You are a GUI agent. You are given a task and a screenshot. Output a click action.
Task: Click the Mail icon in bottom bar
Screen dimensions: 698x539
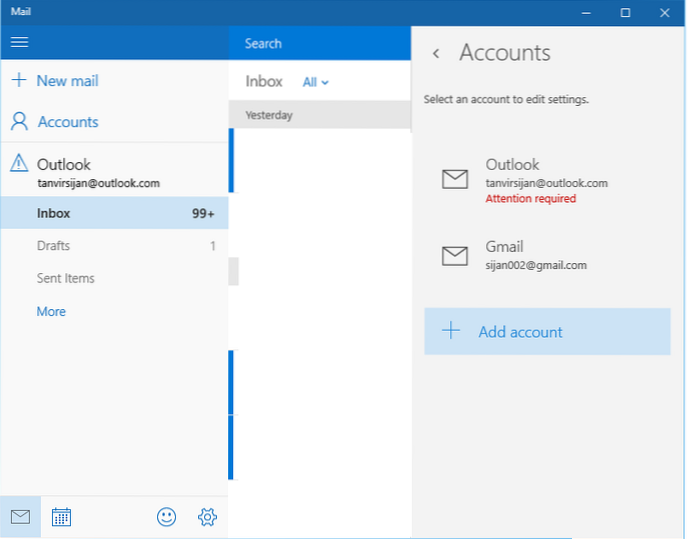[20, 517]
